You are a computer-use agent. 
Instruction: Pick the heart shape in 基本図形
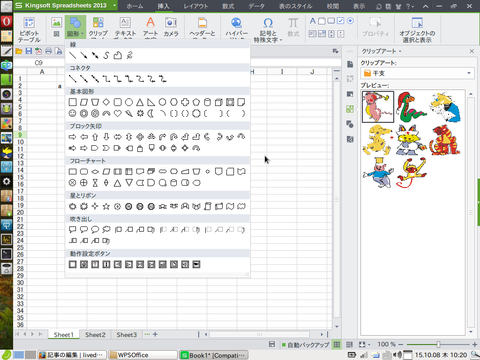point(118,113)
